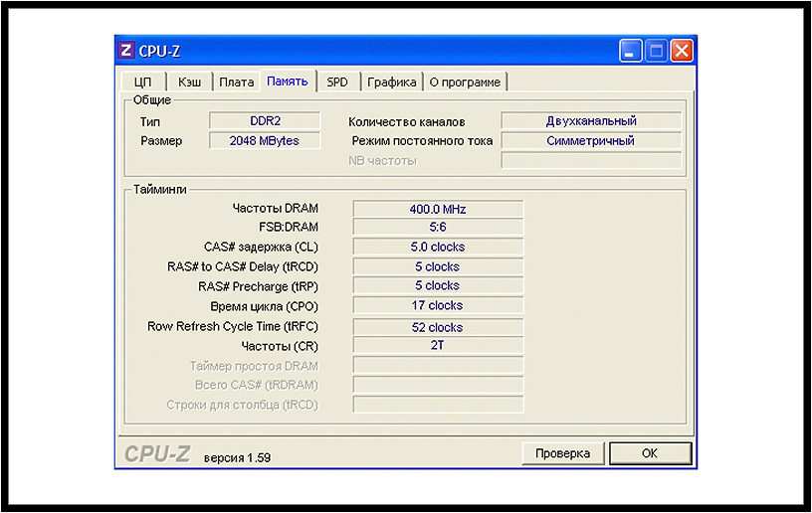
Task: Click the 400.0 MHz DRAM frequency value
Action: coord(438,209)
